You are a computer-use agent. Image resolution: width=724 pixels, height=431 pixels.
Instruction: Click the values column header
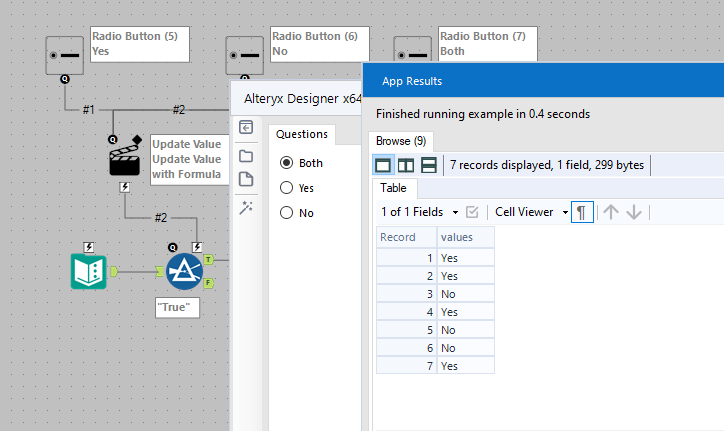point(465,237)
